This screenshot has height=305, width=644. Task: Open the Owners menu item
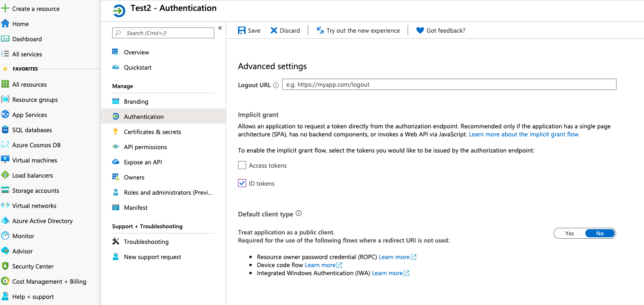pos(163,177)
